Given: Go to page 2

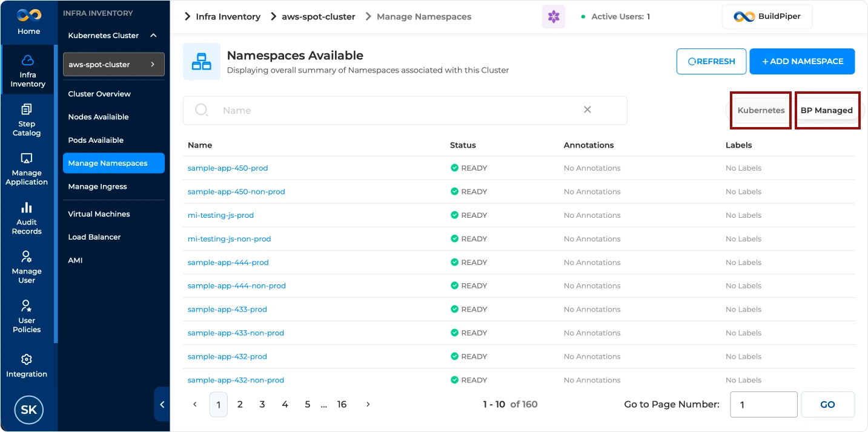Looking at the screenshot, I should pyautogui.click(x=240, y=404).
